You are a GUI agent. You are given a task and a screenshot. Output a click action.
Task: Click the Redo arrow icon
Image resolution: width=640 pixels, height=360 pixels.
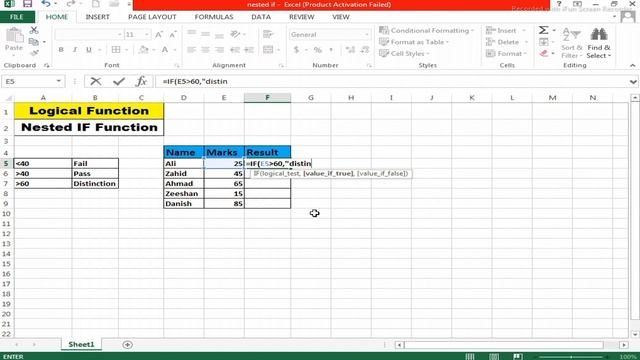click(70, 4)
